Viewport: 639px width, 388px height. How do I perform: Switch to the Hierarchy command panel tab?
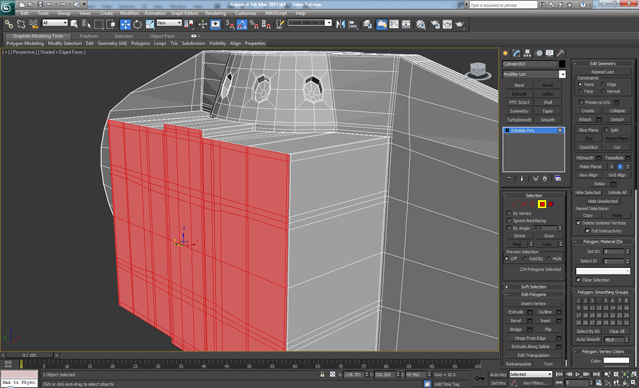pyautogui.click(x=527, y=53)
